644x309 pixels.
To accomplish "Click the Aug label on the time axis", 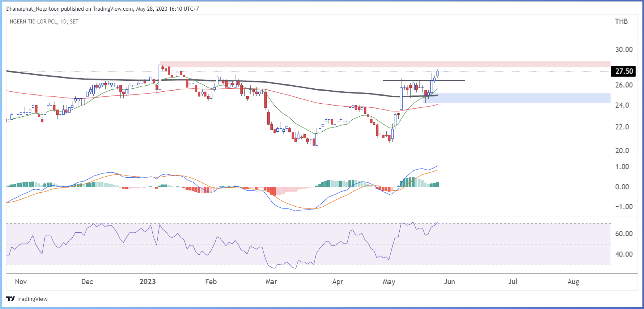I will coord(573,282).
